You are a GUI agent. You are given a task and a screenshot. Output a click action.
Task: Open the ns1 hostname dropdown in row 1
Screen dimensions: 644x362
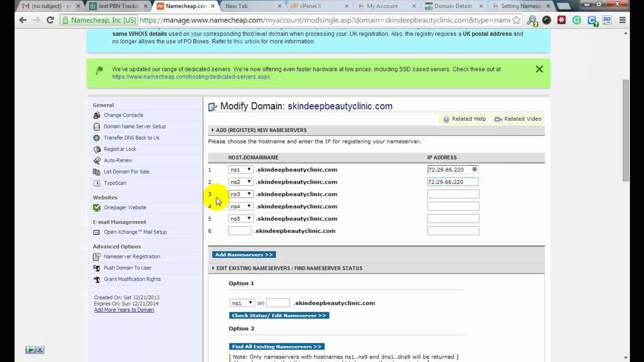pyautogui.click(x=240, y=169)
